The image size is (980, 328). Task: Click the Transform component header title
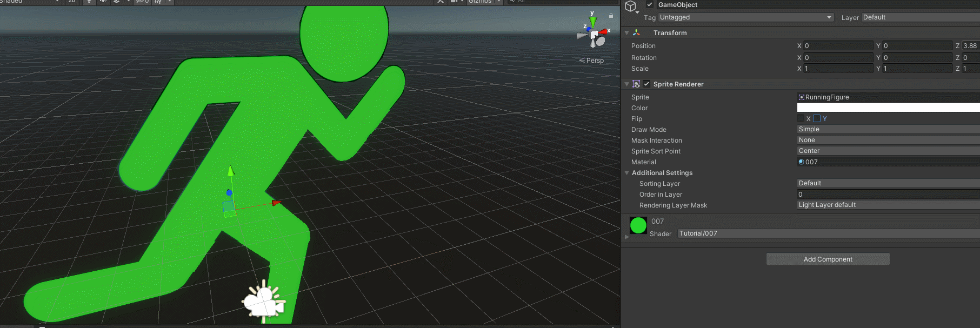point(670,33)
